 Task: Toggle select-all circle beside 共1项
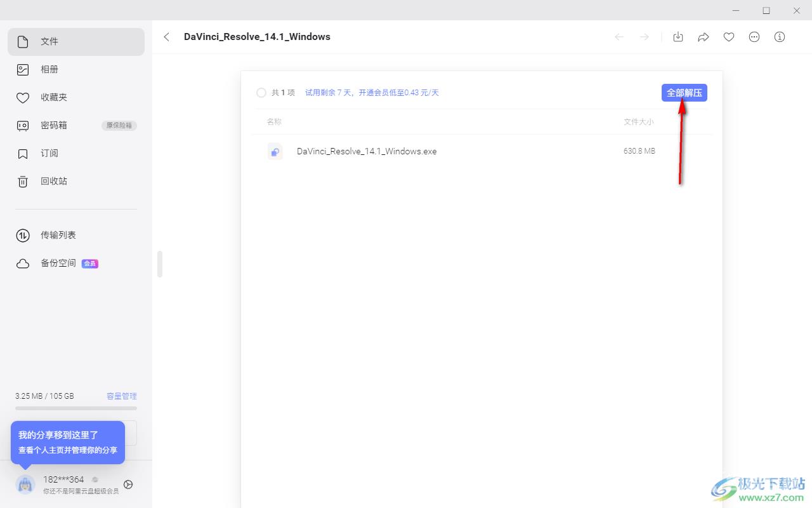coord(261,93)
